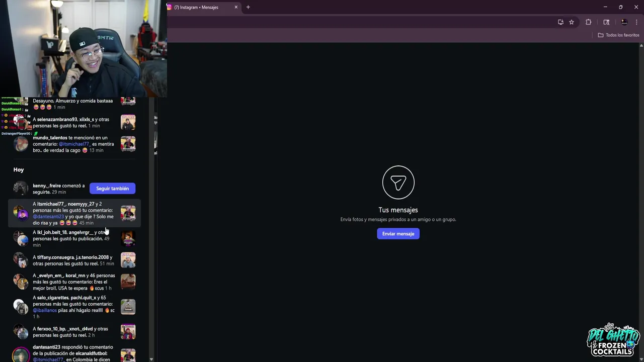Open reel thumbnail beside ferxoo_10_bp notification
The height and width of the screenshot is (362, 644).
pos(128,332)
